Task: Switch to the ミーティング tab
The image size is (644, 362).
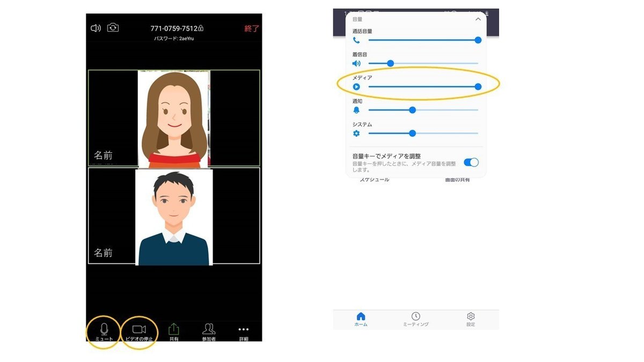Action: [x=416, y=317]
